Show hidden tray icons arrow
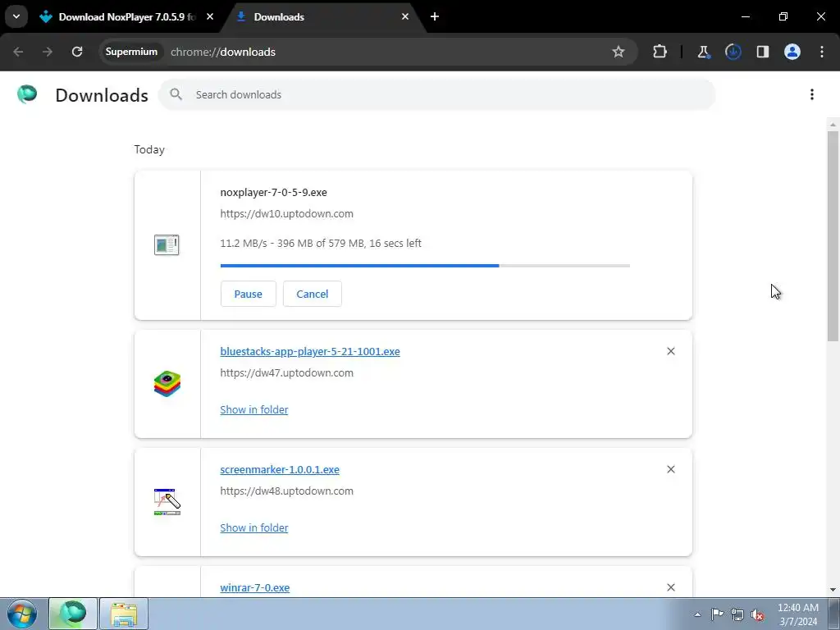840x630 pixels. [697, 614]
